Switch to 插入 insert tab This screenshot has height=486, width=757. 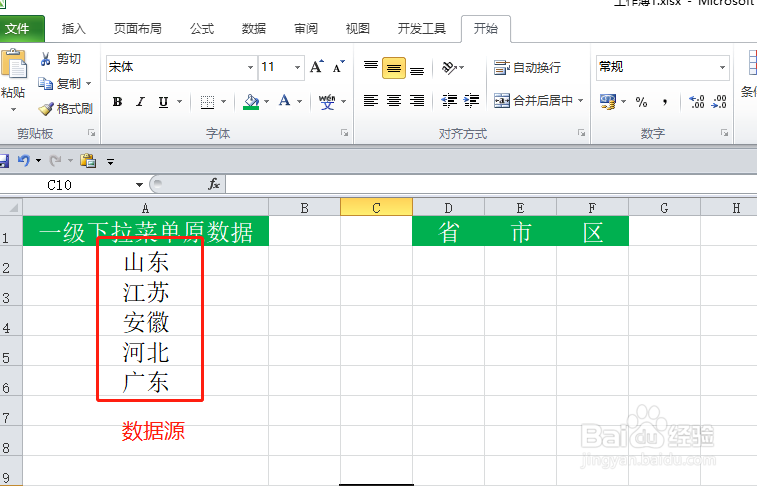point(74,29)
